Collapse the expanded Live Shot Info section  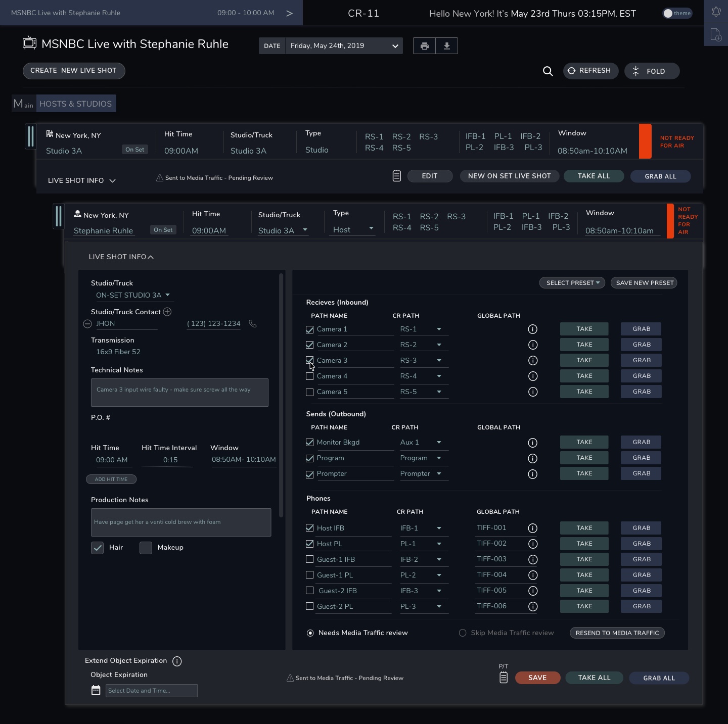121,257
